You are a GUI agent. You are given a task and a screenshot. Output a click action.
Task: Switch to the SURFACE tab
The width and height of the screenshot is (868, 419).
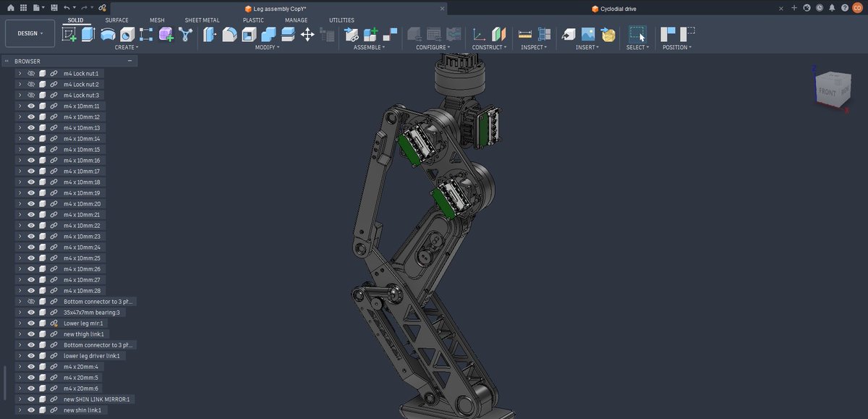coord(116,20)
